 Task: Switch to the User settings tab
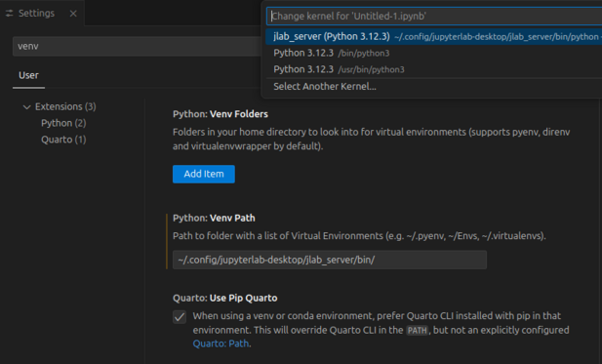point(29,75)
